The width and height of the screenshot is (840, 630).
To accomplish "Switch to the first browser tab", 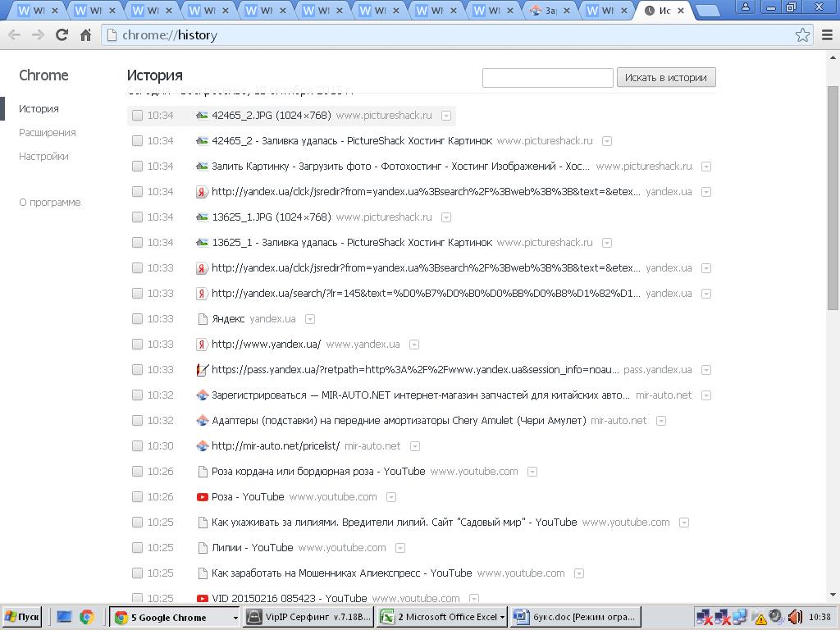I will click(x=38, y=11).
